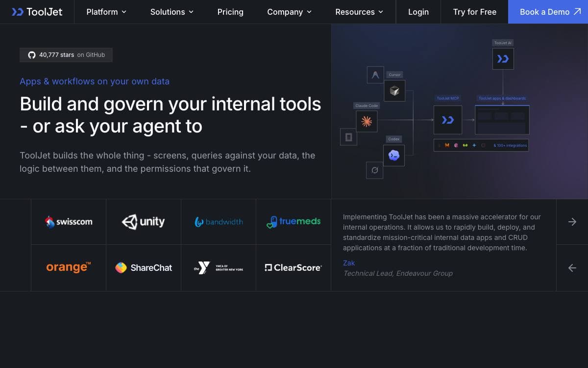Screen dimensions: 588x368
Task: Click the 'ToolJet MCP' label in diagram
Action: [448, 98]
